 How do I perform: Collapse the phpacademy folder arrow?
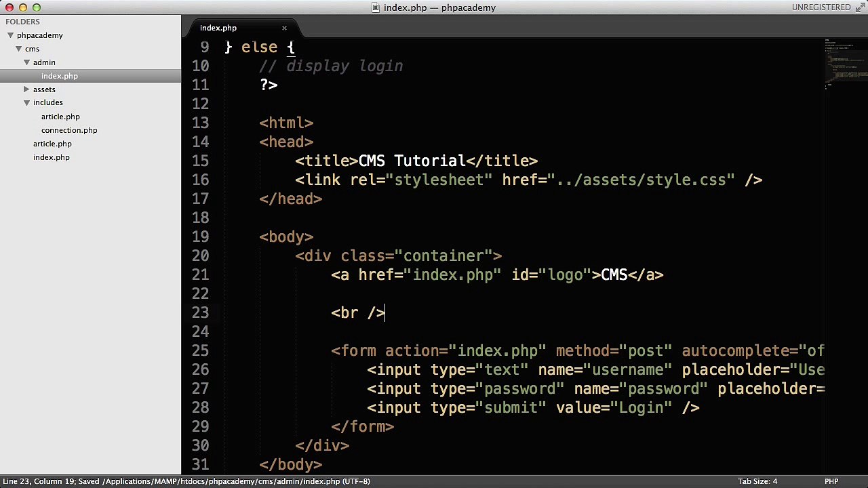pos(10,35)
